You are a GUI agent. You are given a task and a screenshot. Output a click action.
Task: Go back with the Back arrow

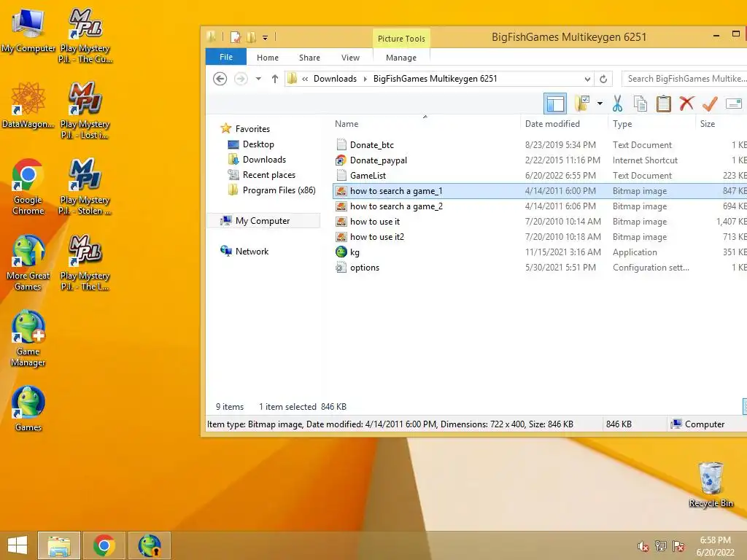point(220,79)
